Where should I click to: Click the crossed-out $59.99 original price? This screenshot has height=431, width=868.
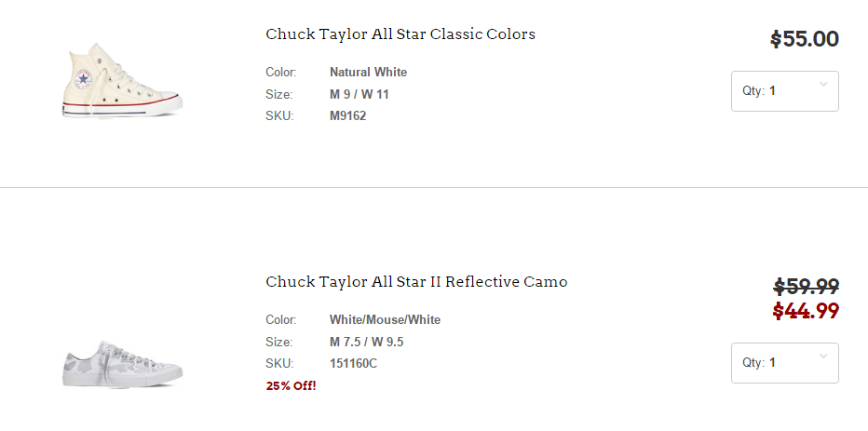(x=807, y=287)
